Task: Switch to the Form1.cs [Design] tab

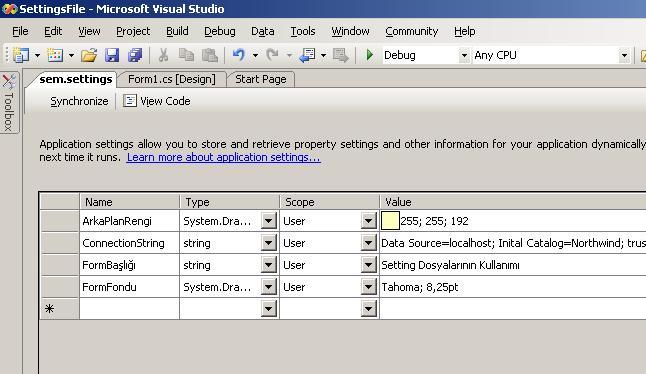Action: click(x=172, y=79)
